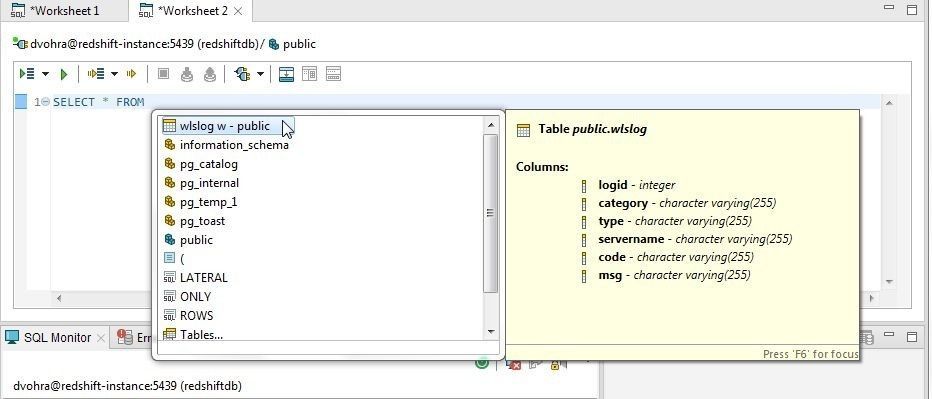Choose pg_toast from autocomplete list
Screen dimensions: 932x399
pyautogui.click(x=202, y=221)
